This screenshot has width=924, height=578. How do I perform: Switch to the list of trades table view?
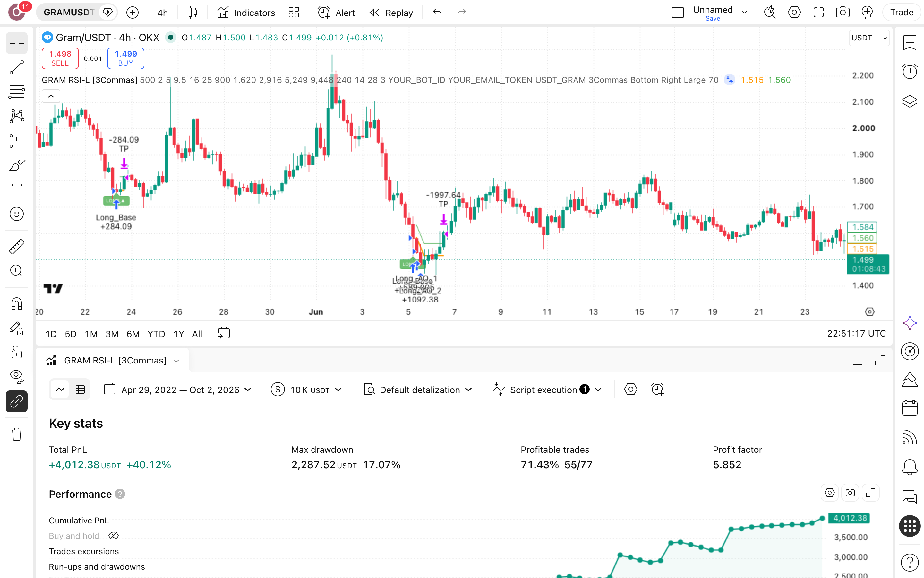[x=80, y=390]
